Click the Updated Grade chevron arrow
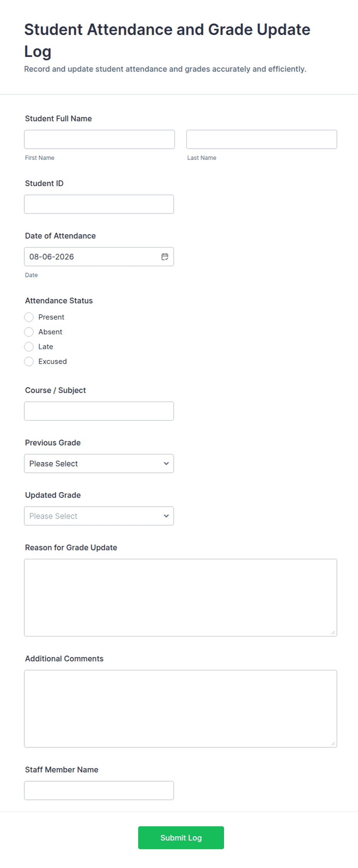358x868 pixels. point(166,516)
